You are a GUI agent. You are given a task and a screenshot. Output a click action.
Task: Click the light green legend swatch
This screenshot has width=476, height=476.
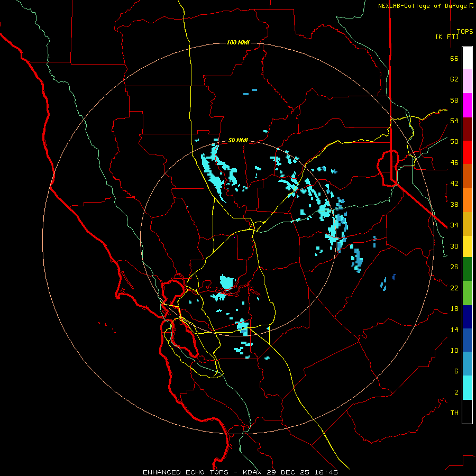click(x=467, y=293)
